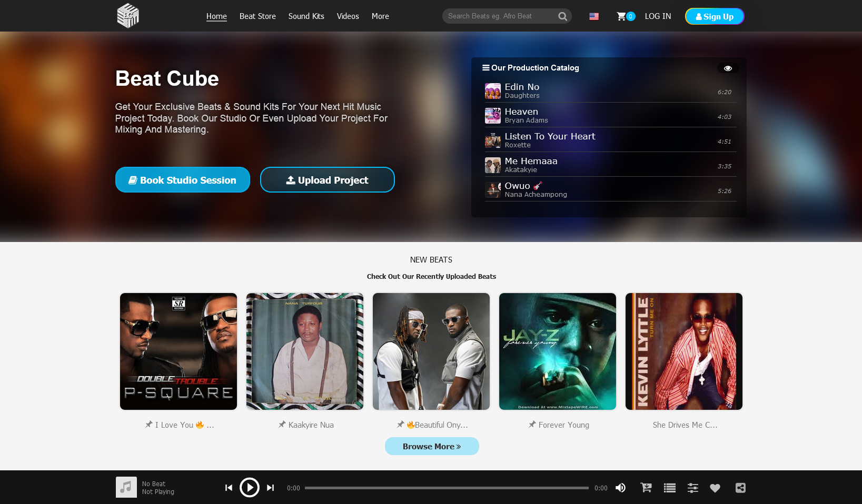Viewport: 862px width, 504px height.
Task: Click the Beat Cube logo icon
Action: [x=128, y=16]
